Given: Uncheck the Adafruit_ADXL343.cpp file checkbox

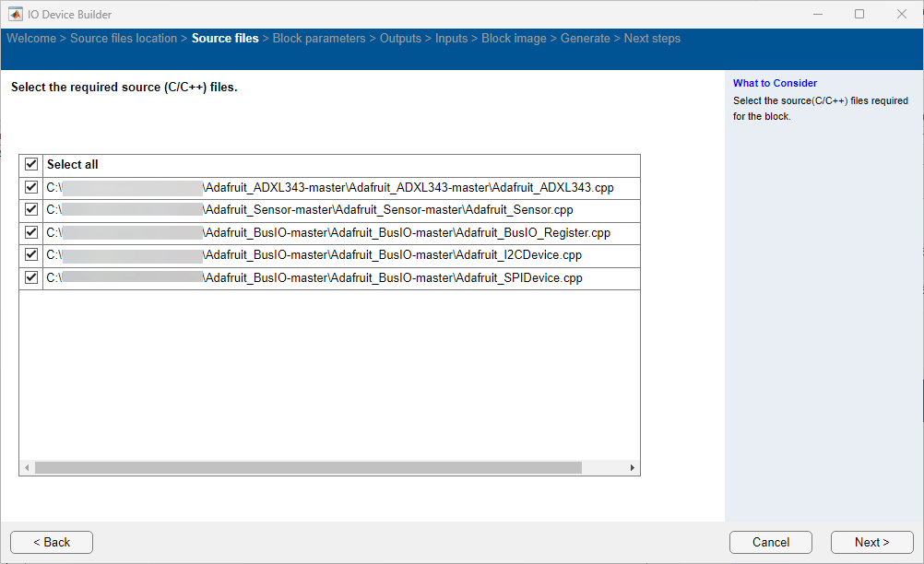Looking at the screenshot, I should click(31, 187).
